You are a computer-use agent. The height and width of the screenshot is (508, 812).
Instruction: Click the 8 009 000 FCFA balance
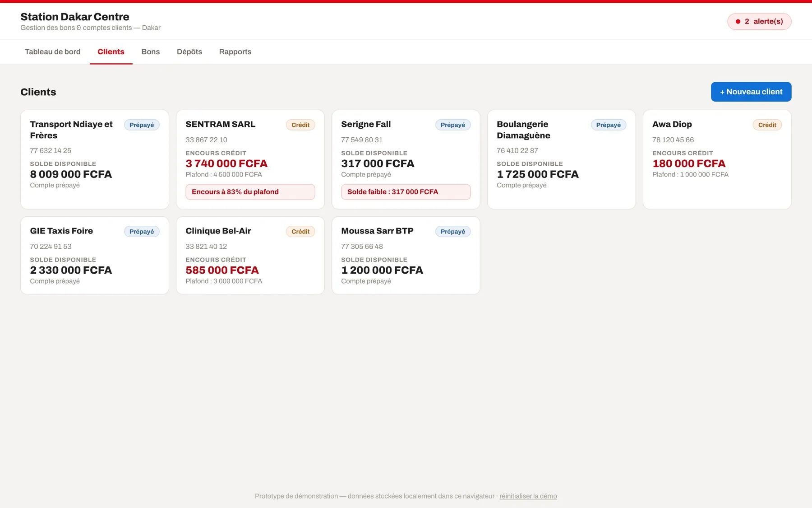click(71, 174)
